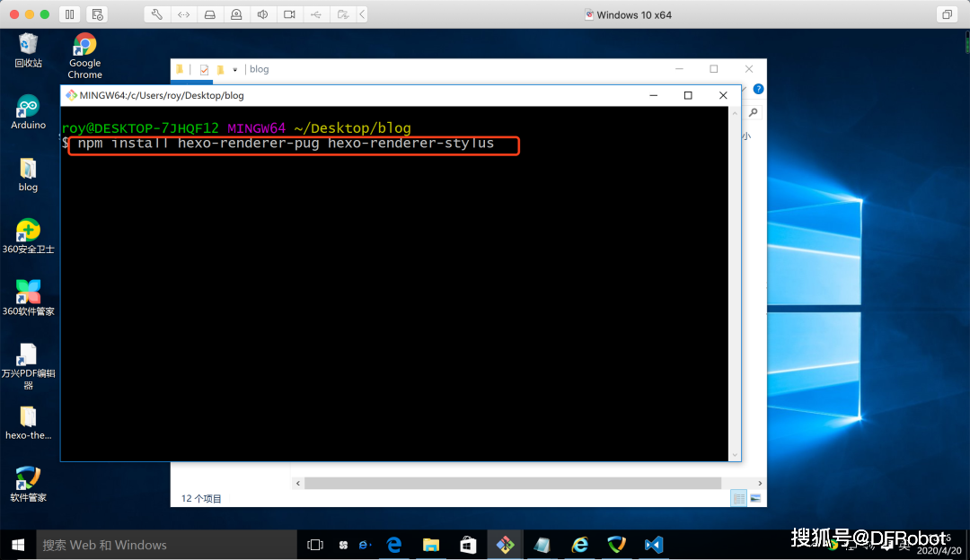The width and height of the screenshot is (970, 560).
Task: Switch Explorer to large icons view
Action: click(755, 498)
